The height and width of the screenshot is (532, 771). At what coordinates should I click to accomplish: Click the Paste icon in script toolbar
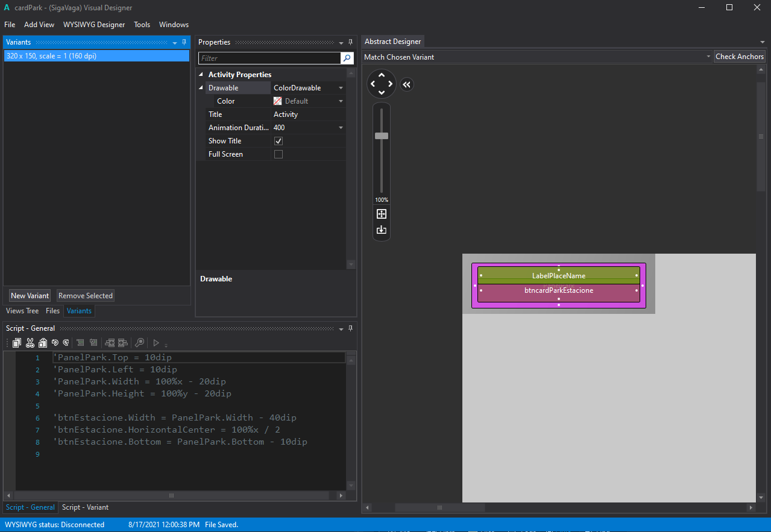coord(43,343)
